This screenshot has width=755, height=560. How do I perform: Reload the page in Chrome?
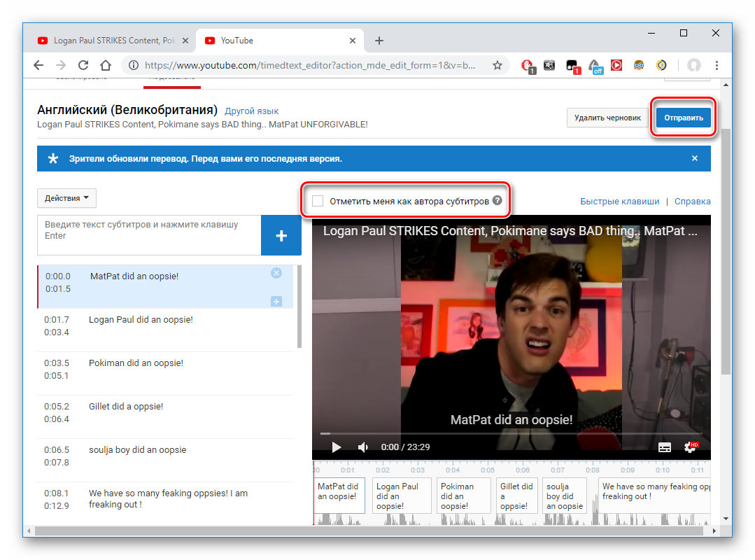83,65
